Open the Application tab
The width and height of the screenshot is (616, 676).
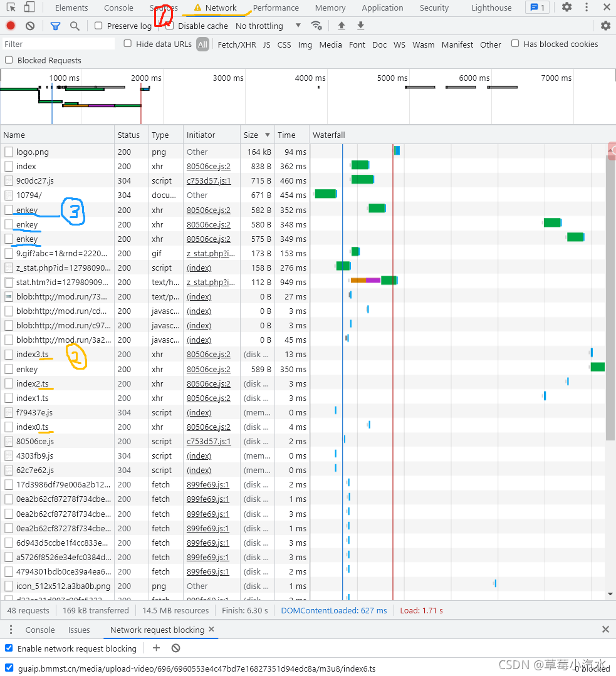coord(382,8)
